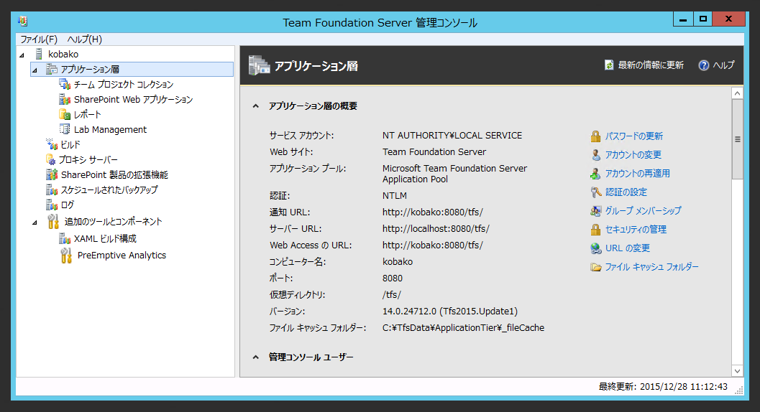Click the scrollbar down arrow
Screen dimensions: 760x412
pos(737,371)
